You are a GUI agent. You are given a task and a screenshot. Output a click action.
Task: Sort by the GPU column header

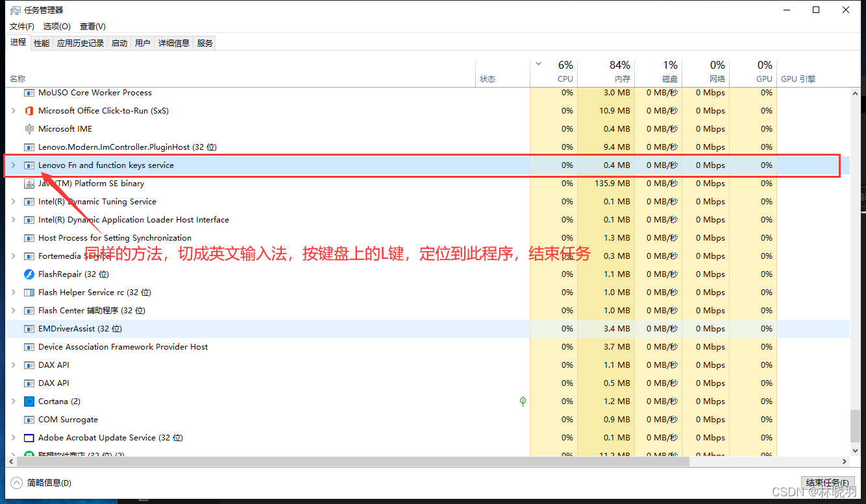pyautogui.click(x=753, y=71)
